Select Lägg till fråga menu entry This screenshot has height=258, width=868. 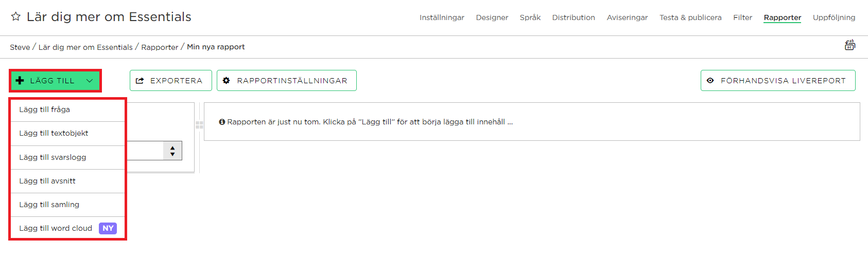(x=68, y=109)
